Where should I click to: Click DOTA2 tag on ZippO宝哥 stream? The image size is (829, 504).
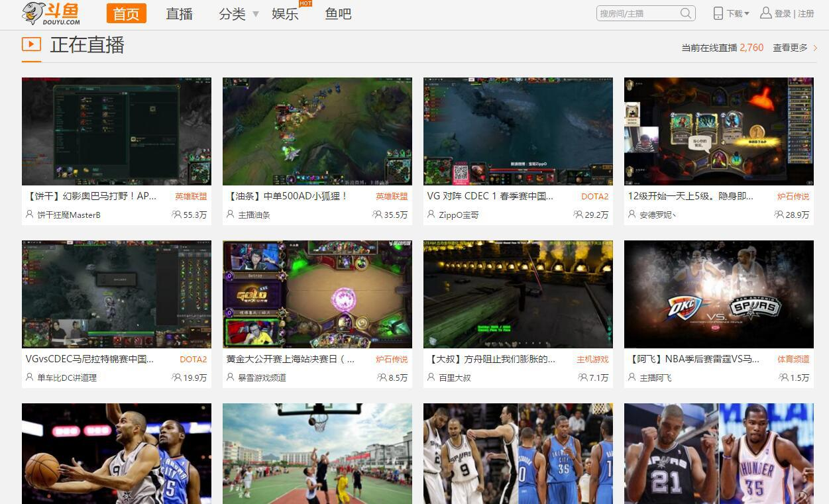(595, 197)
